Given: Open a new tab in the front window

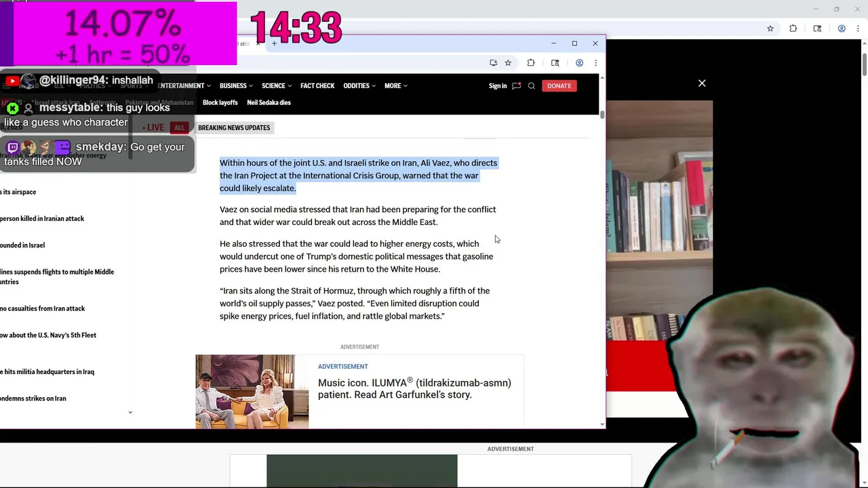Looking at the screenshot, I should [x=274, y=43].
